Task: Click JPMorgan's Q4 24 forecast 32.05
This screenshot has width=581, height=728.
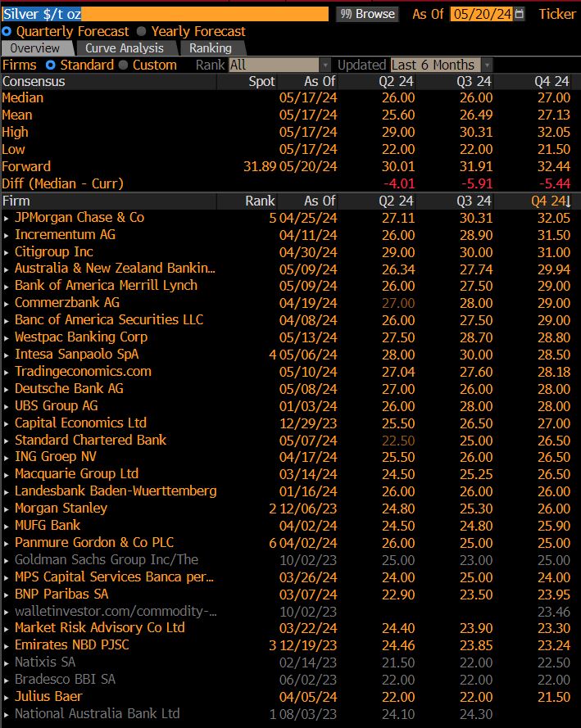Action: pyautogui.click(x=554, y=218)
